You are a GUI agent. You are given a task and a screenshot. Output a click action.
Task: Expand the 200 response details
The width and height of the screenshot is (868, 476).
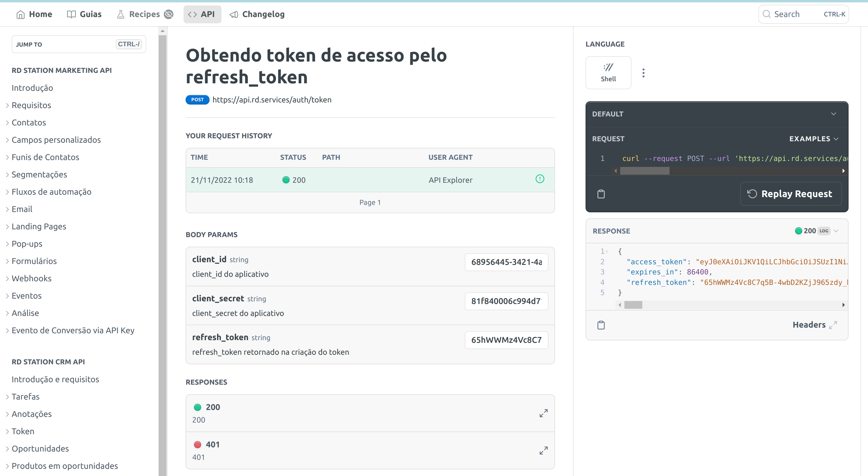543,413
